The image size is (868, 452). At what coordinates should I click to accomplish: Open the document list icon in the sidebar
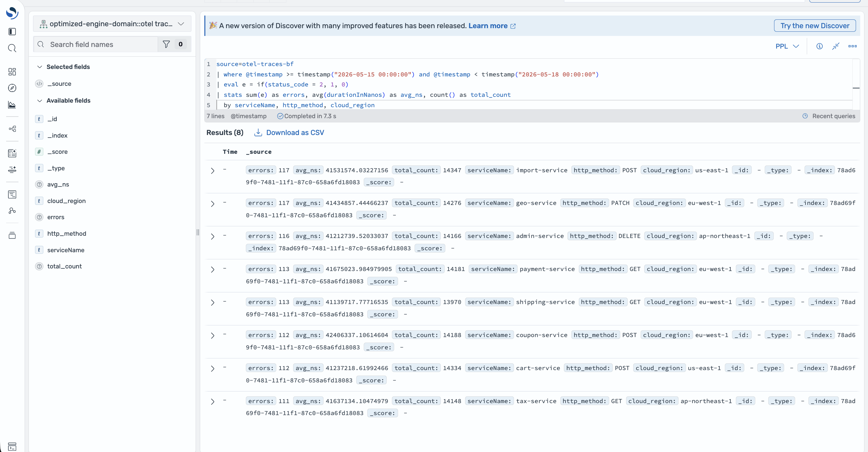(12, 194)
